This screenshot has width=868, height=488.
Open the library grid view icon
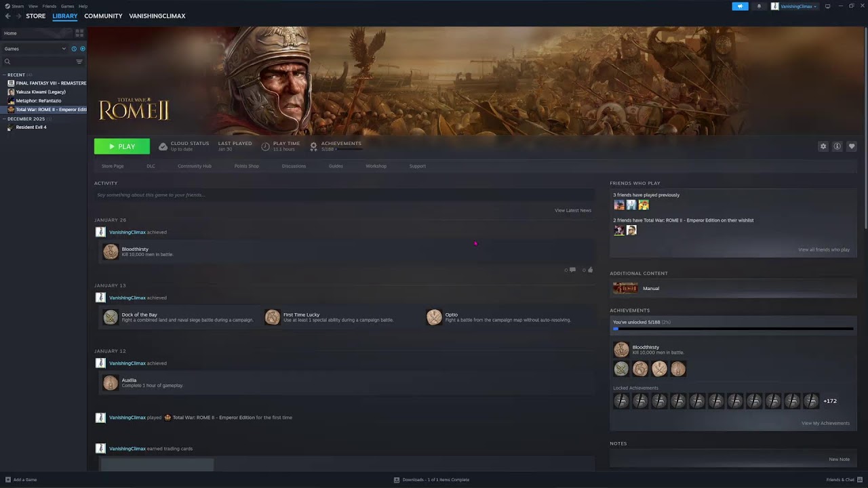tap(79, 33)
